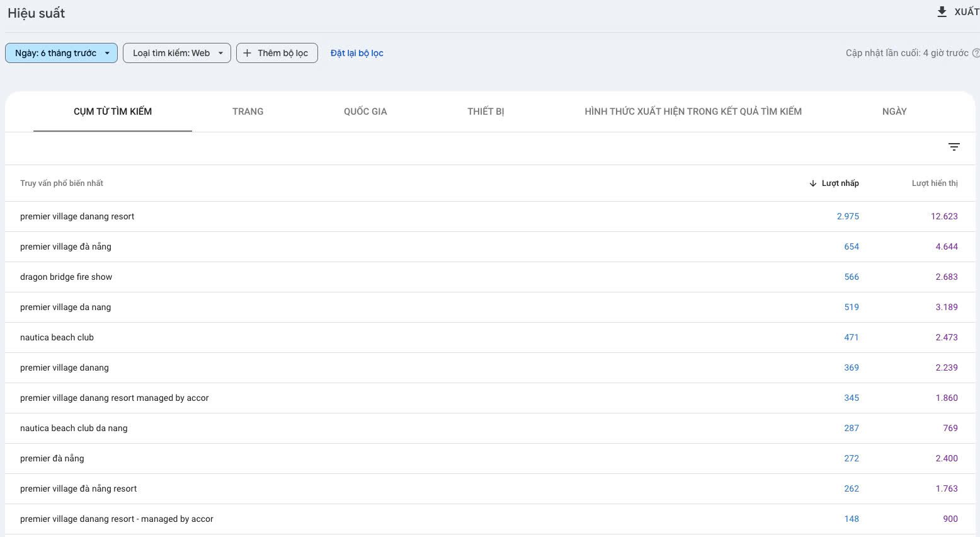Click the help icon beside last update time

(976, 53)
